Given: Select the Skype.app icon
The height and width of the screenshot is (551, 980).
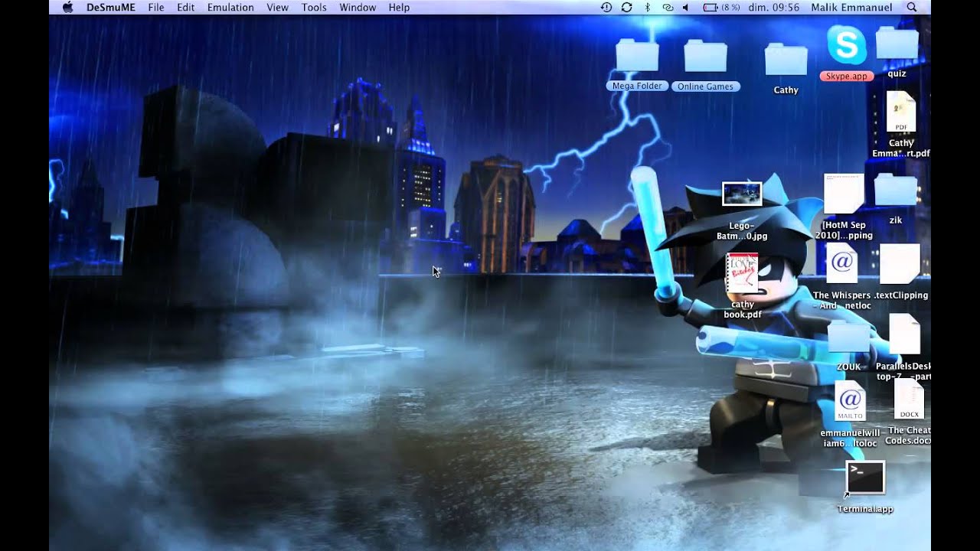Looking at the screenshot, I should click(x=847, y=44).
